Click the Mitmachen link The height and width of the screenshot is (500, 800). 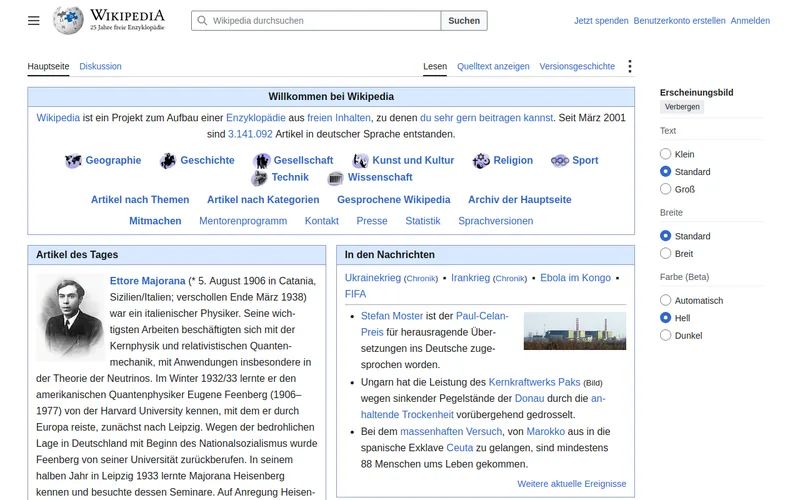155,221
